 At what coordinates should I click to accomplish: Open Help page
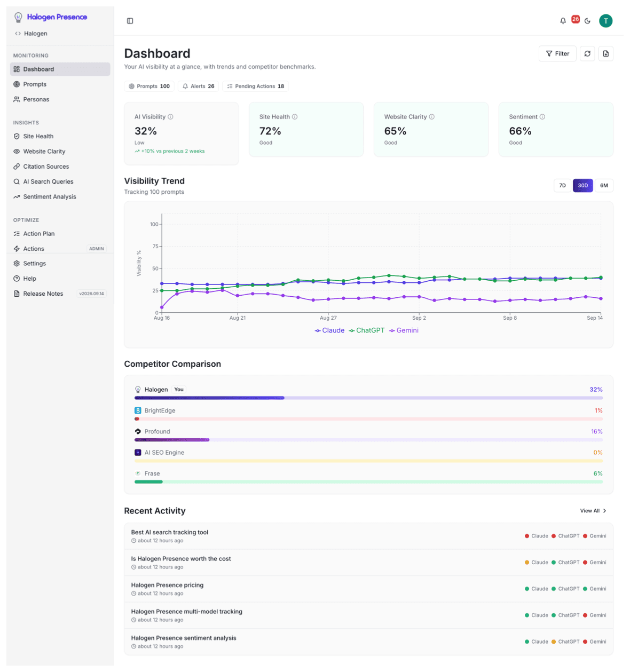tap(60, 279)
